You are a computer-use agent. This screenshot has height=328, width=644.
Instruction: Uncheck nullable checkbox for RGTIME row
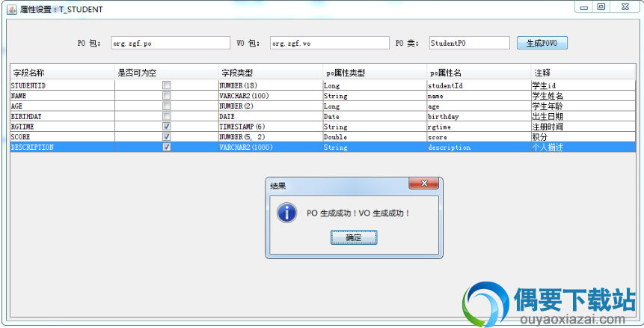click(x=167, y=127)
